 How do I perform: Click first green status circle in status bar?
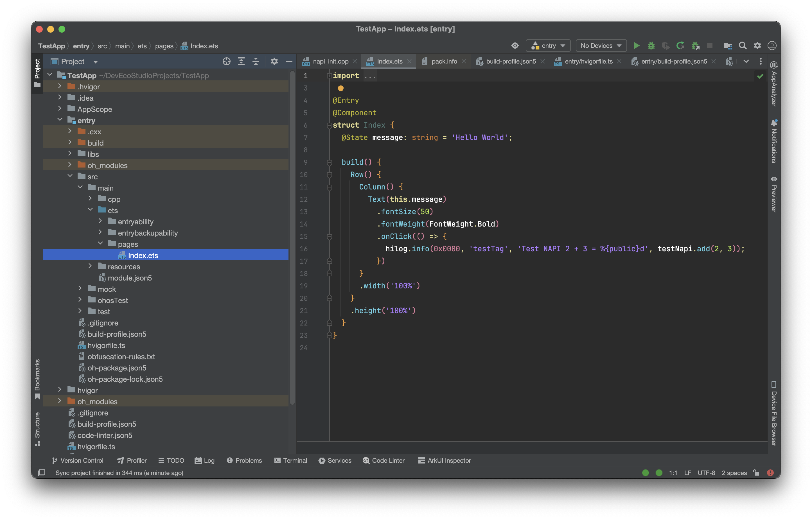(645, 473)
